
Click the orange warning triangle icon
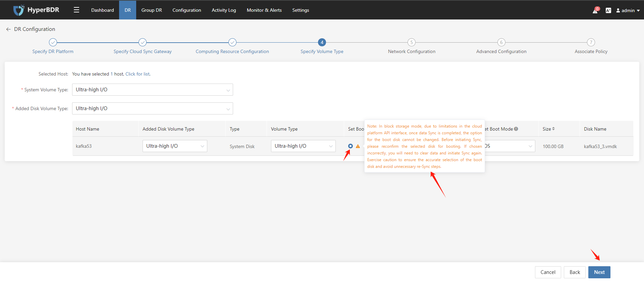358,146
